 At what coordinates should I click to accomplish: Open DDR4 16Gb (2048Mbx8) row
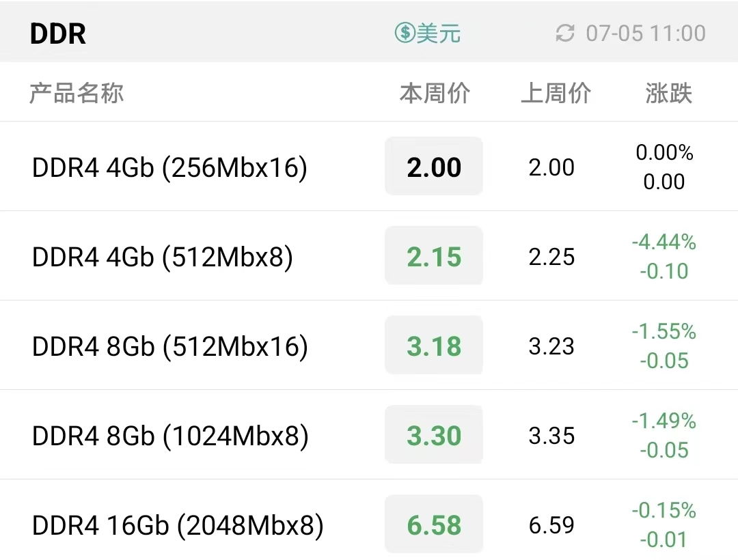tap(369, 520)
